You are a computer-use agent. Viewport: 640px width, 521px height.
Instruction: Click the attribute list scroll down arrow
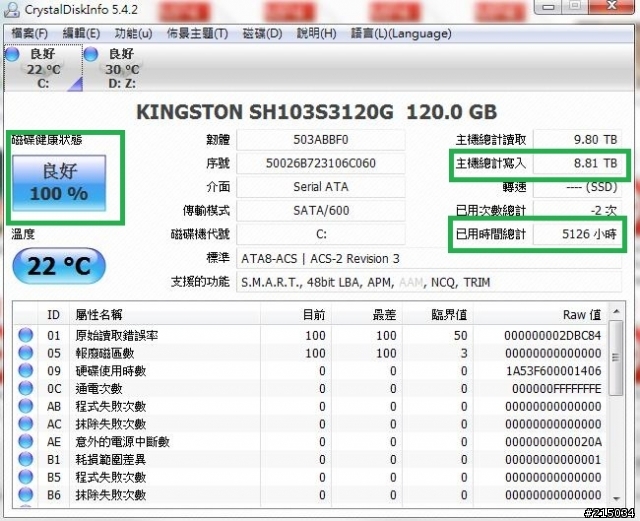(x=616, y=499)
